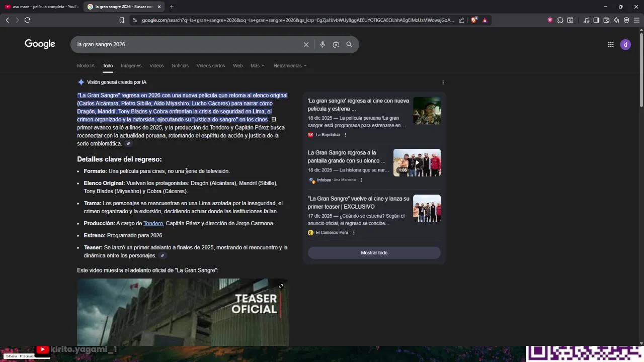Screen dimensions: 644x362
Task: Open AI overview three-dot options
Action: (x=443, y=82)
